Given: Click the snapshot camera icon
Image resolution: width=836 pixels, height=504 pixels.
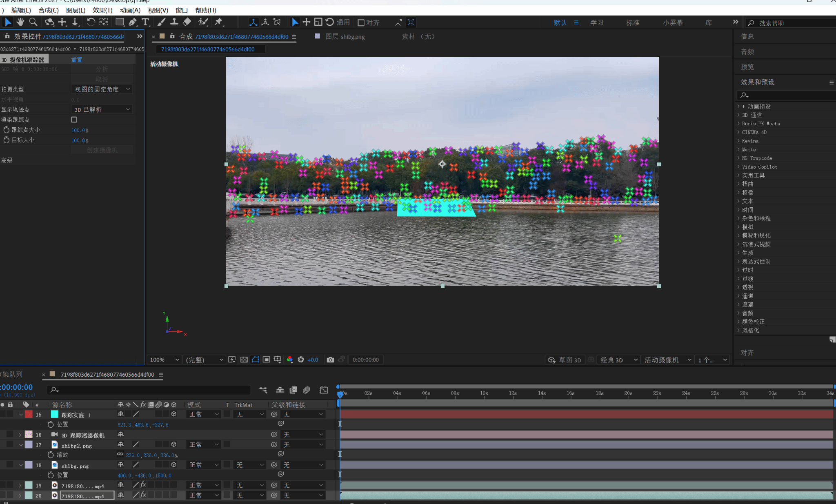Looking at the screenshot, I should 330,360.
